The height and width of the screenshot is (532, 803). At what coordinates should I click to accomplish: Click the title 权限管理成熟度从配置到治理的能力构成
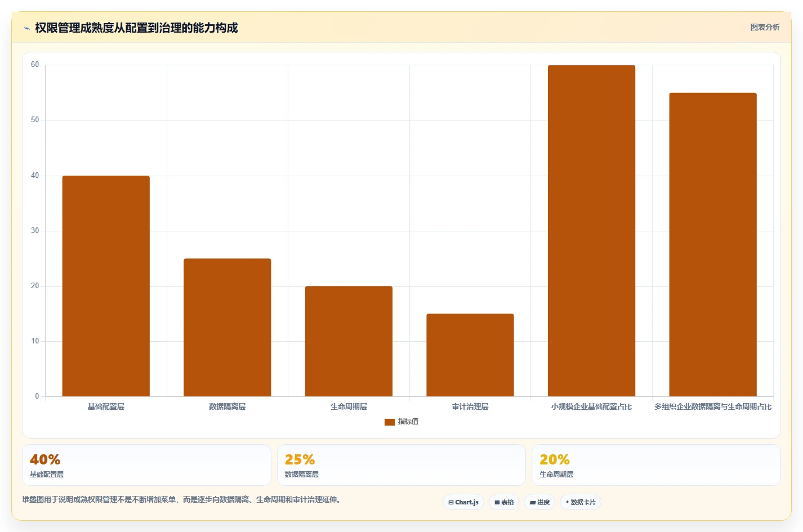[136, 28]
